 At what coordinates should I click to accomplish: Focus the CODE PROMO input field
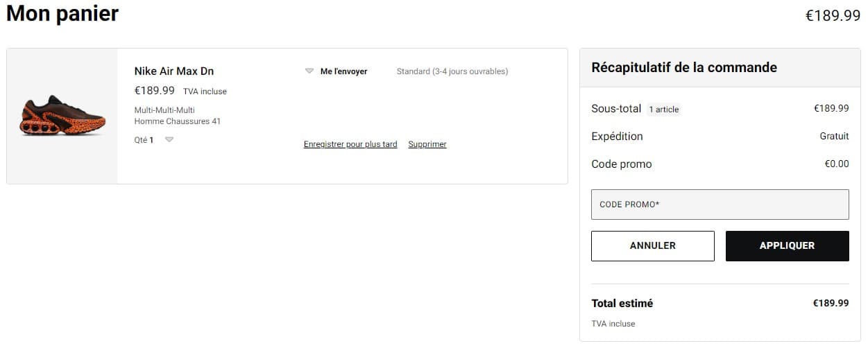720,205
